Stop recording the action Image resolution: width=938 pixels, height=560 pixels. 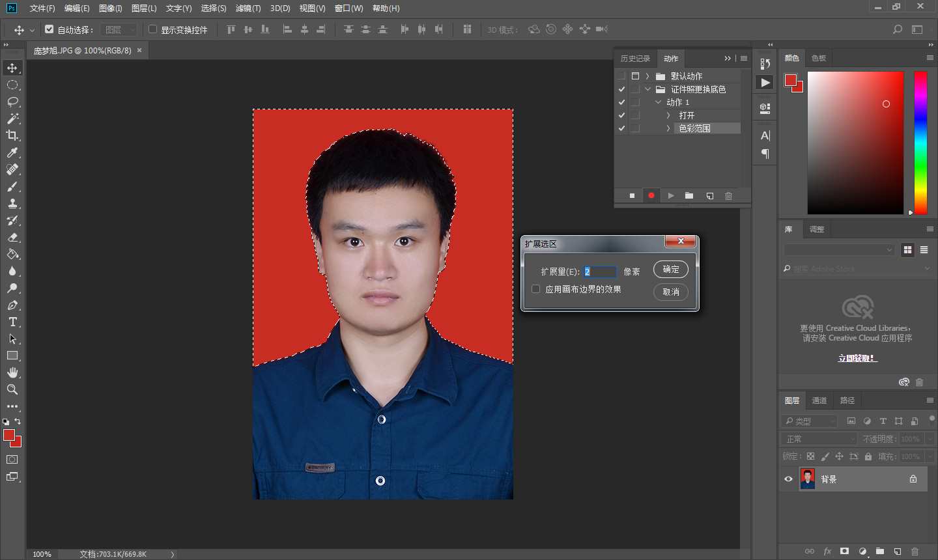632,195
